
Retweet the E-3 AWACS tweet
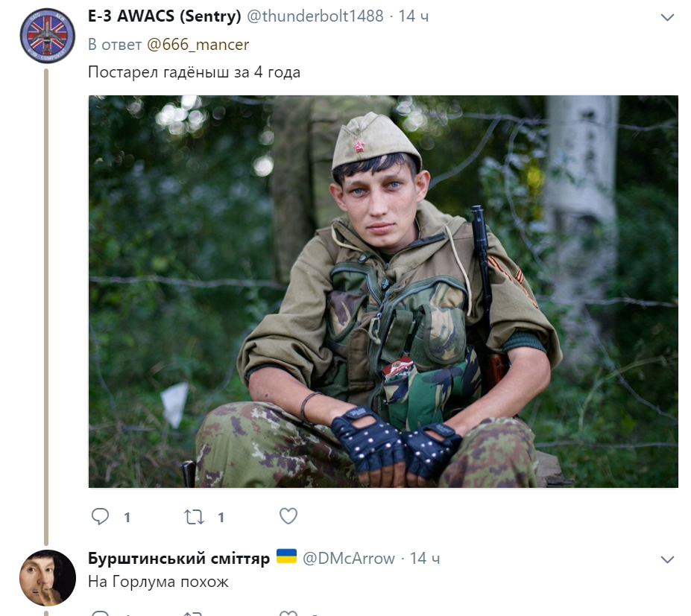pyautogui.click(x=194, y=516)
